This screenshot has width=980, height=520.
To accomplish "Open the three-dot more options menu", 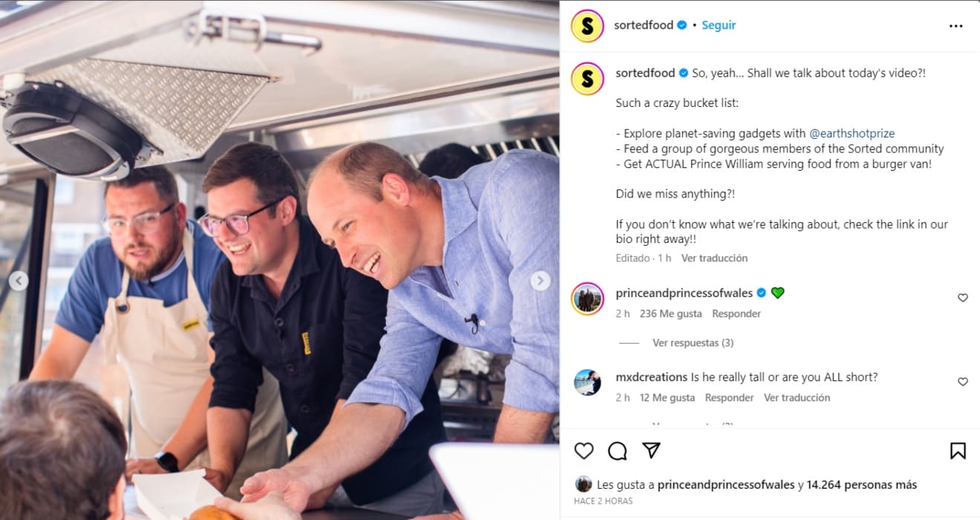I will point(955,26).
